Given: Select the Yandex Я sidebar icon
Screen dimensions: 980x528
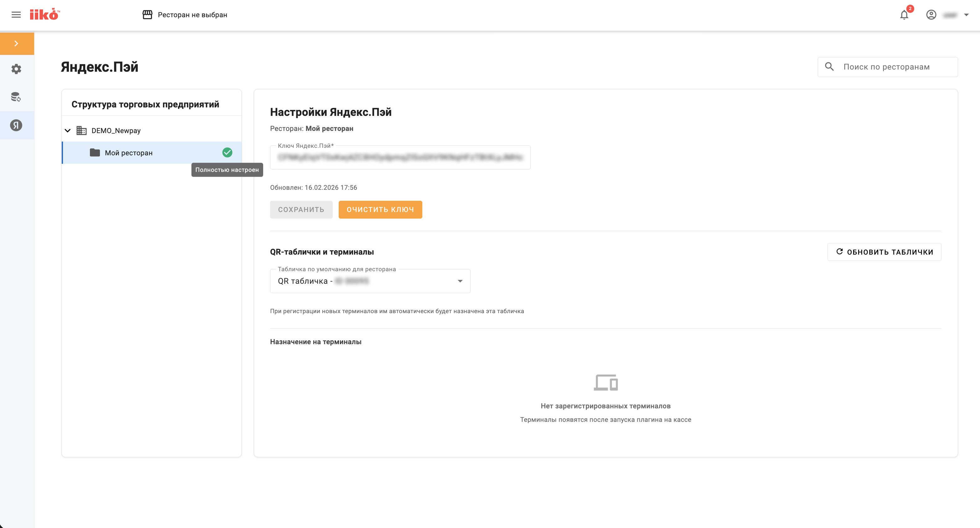Looking at the screenshot, I should [16, 125].
